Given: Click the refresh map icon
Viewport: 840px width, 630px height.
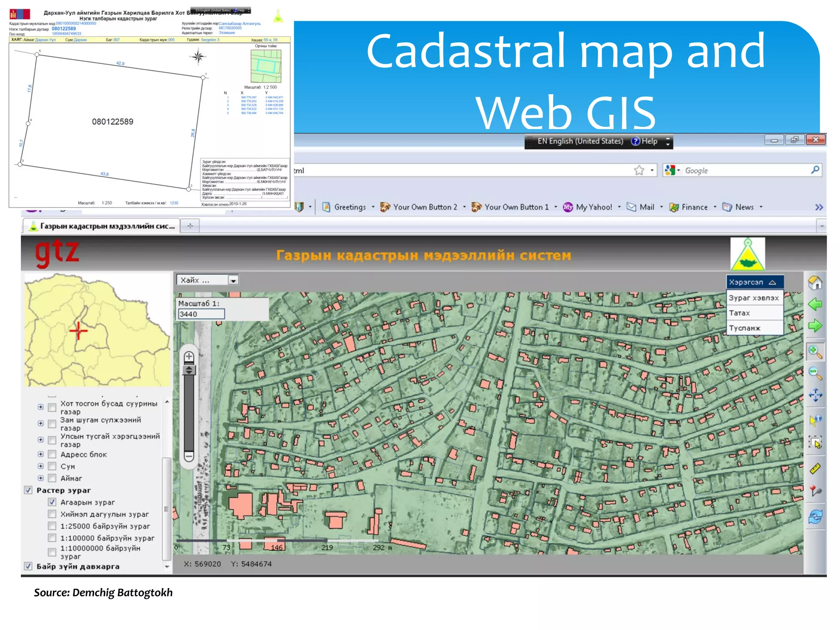Looking at the screenshot, I should (815, 516).
